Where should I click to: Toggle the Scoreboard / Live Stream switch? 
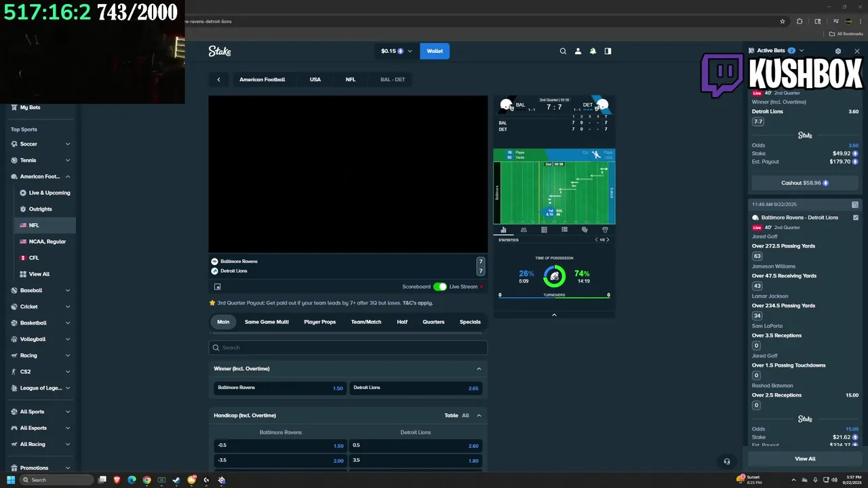tap(440, 287)
